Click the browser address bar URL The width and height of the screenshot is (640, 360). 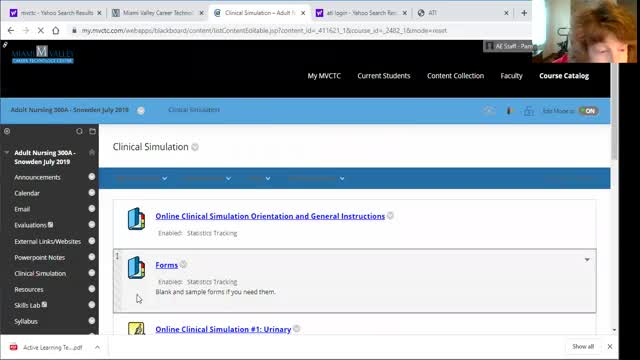pos(264,30)
